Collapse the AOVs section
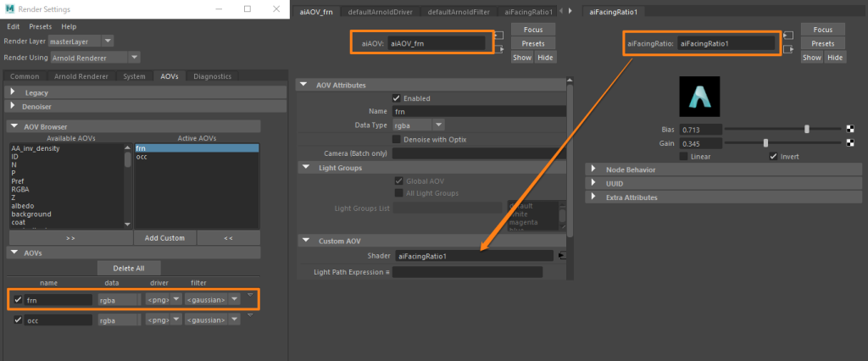The width and height of the screenshot is (868, 361). (133, 253)
